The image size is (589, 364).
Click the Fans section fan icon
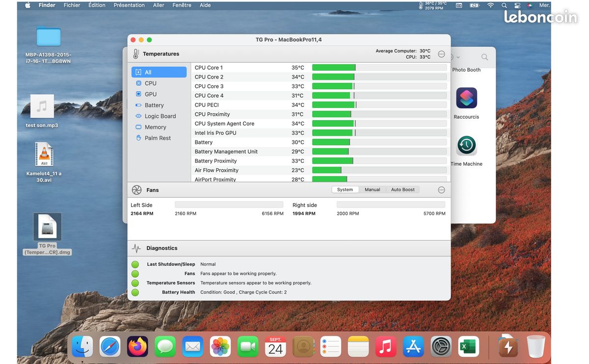136,190
